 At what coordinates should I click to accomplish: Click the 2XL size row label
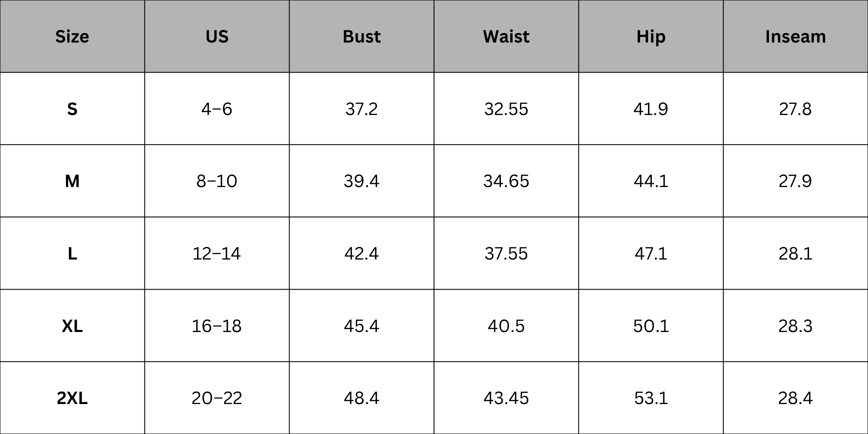(x=72, y=398)
